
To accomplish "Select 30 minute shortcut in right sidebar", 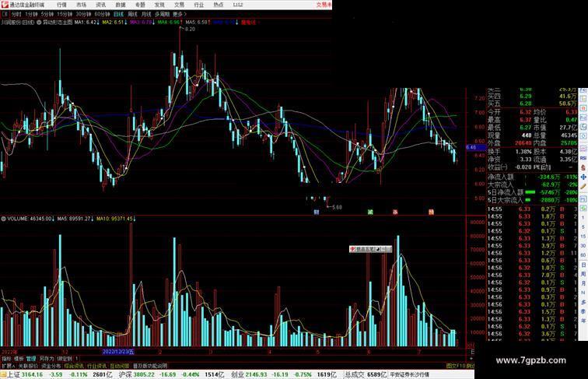I will [x=583, y=246].
